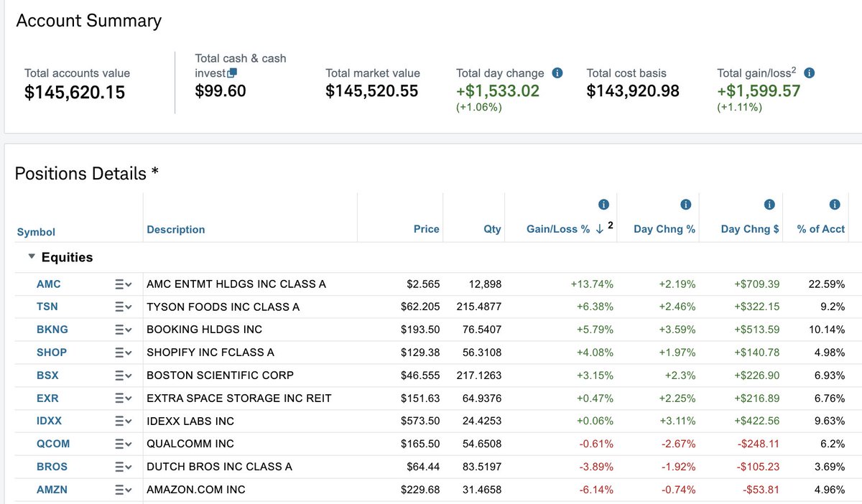This screenshot has width=862, height=504.
Task: Sort by Price column header
Action: point(427,229)
